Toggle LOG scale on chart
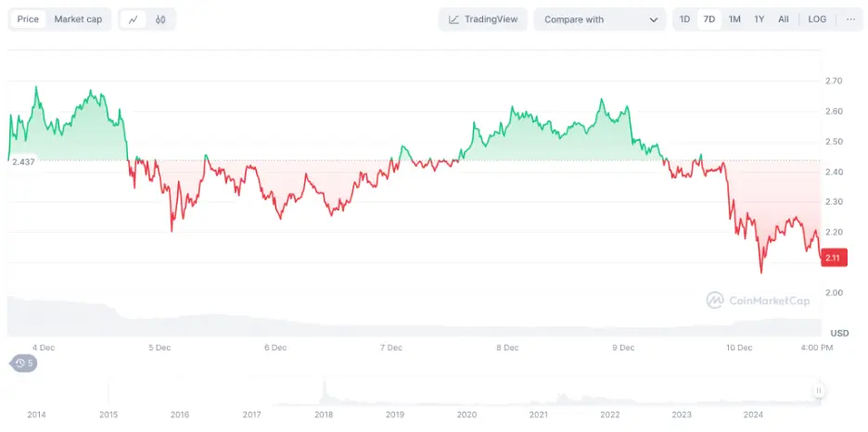The image size is (868, 432). (x=817, y=19)
